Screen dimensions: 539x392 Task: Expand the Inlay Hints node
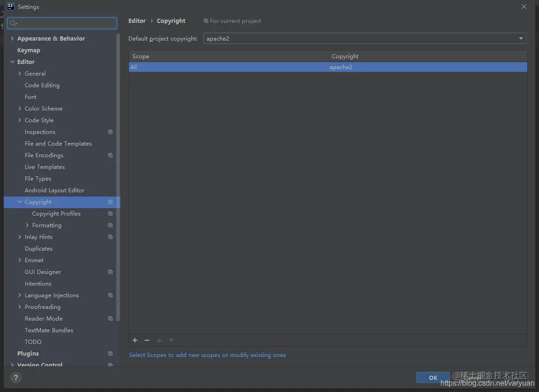click(x=20, y=237)
